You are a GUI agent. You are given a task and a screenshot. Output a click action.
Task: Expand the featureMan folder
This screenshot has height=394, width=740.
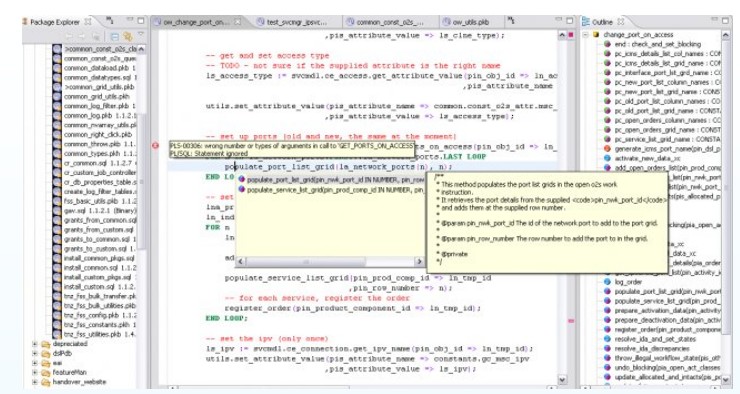coord(35,372)
